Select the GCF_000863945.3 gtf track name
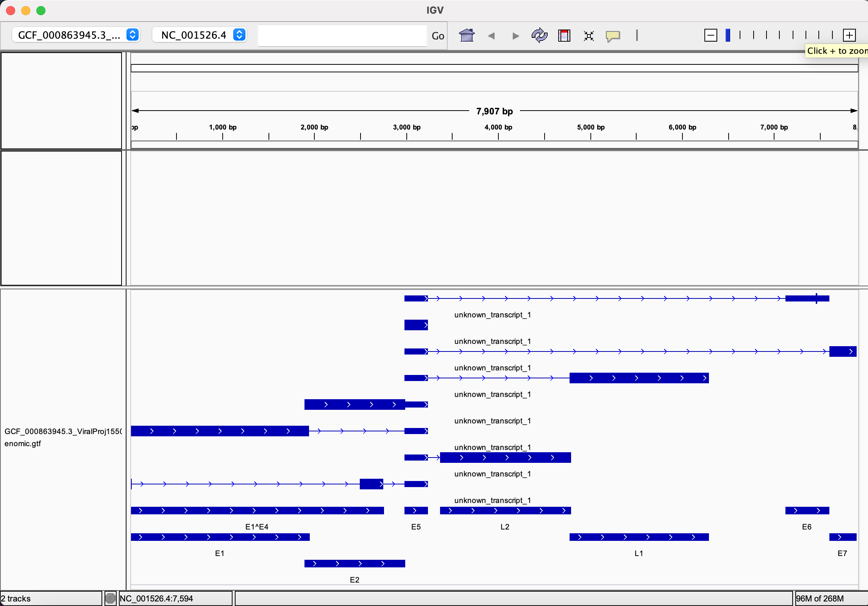 [x=63, y=437]
